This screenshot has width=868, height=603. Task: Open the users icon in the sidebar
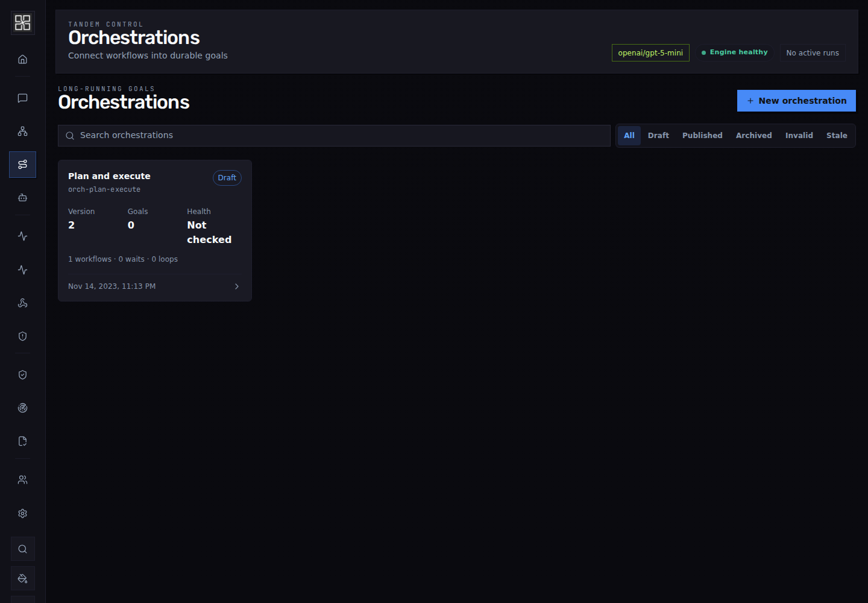pos(22,480)
